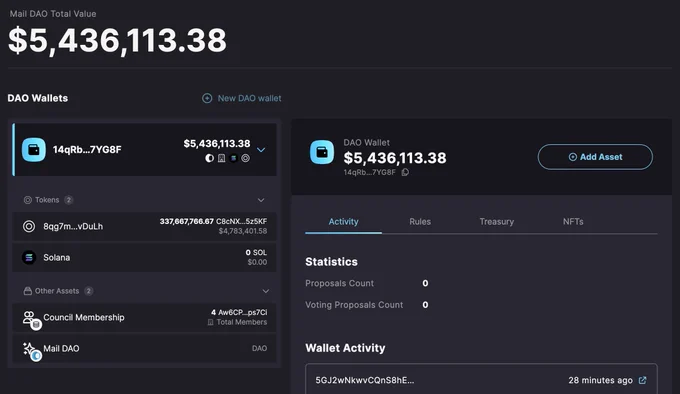The width and height of the screenshot is (680, 394).
Task: Click the $4,783,401.58 token value
Action: (243, 231)
